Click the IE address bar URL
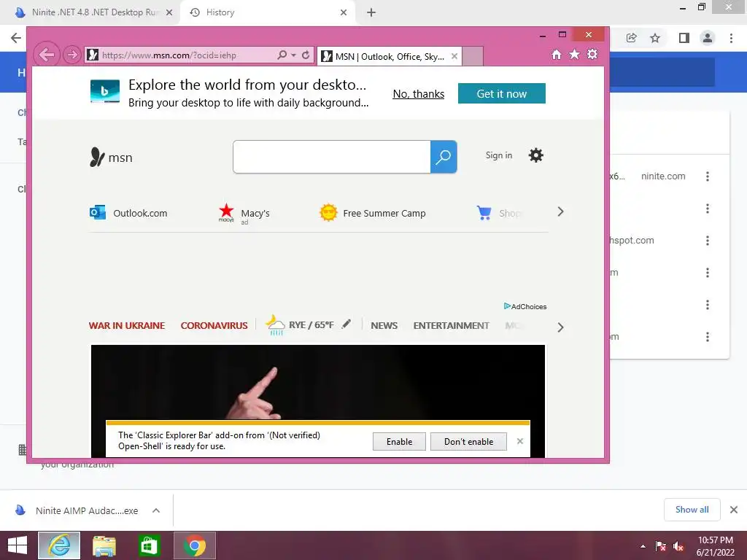 pos(169,55)
